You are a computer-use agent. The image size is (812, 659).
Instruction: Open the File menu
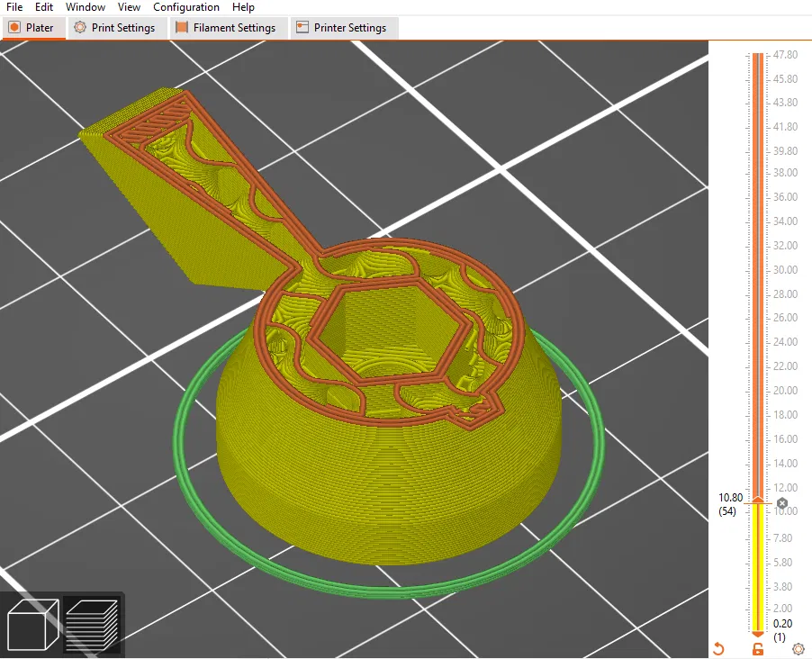(x=14, y=7)
